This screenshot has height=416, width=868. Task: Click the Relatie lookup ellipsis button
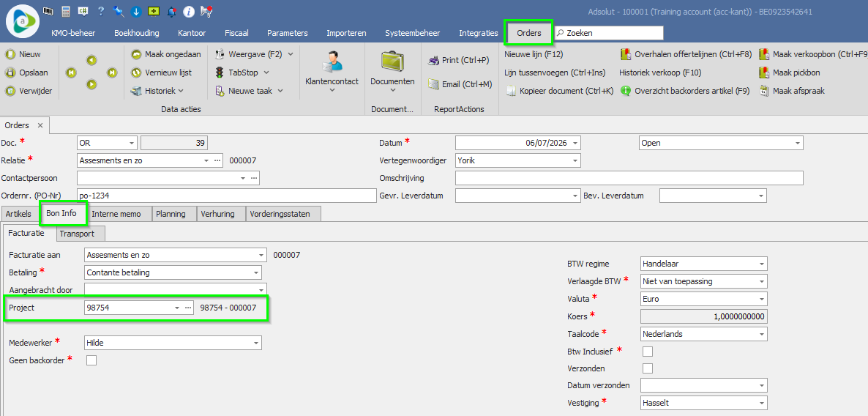[217, 160]
